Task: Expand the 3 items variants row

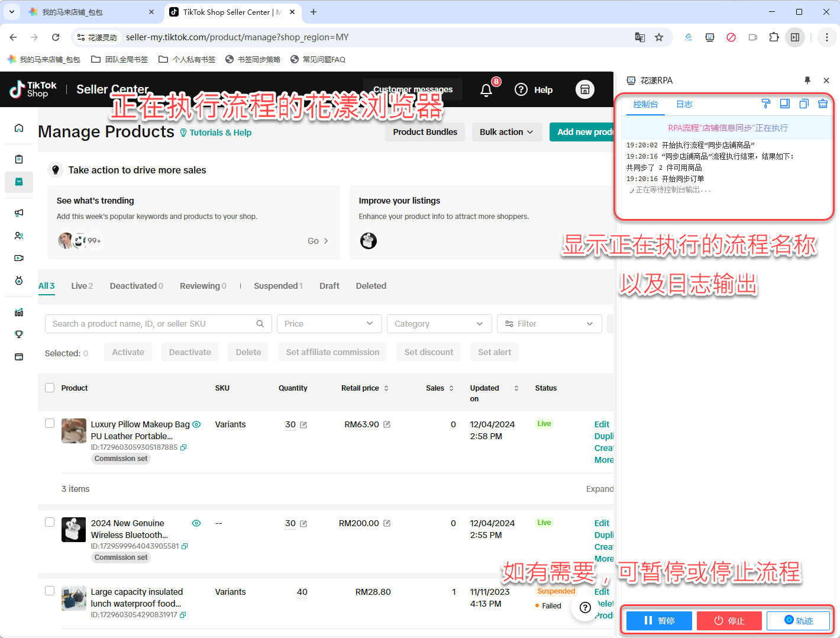Action: tap(599, 489)
